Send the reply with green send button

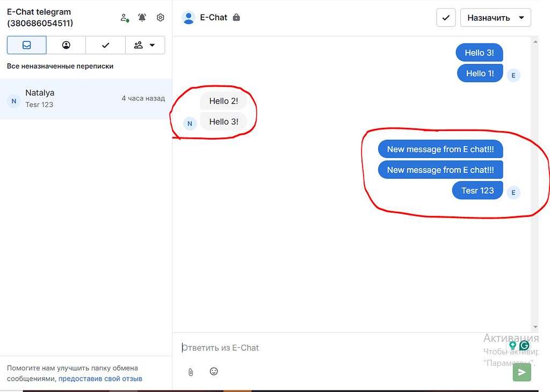[x=522, y=372]
